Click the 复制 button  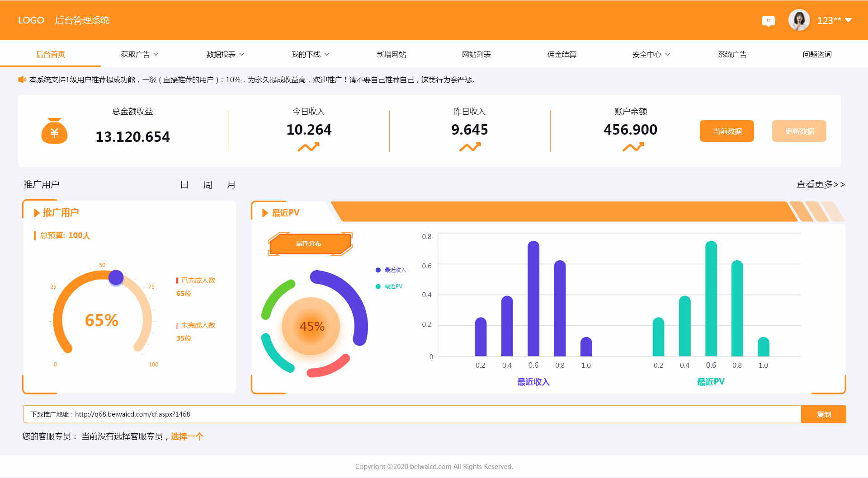(x=823, y=414)
